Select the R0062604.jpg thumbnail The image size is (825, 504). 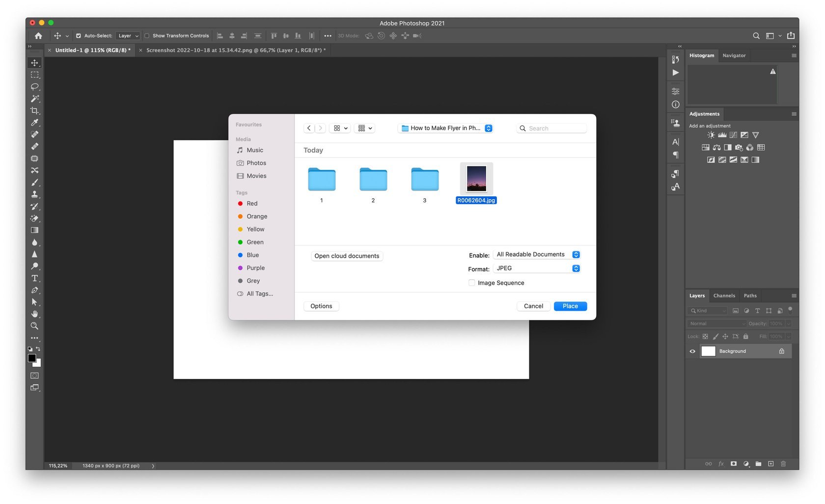click(x=475, y=178)
